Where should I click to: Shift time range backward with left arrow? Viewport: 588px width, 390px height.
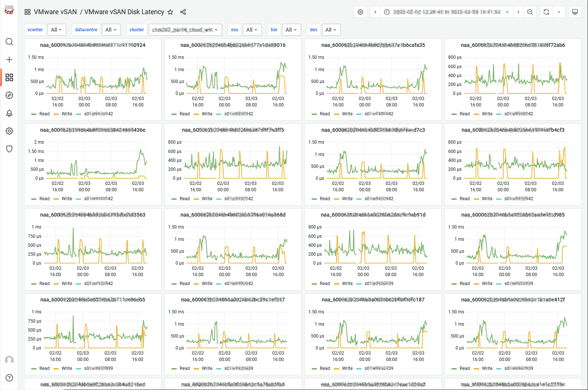point(375,12)
